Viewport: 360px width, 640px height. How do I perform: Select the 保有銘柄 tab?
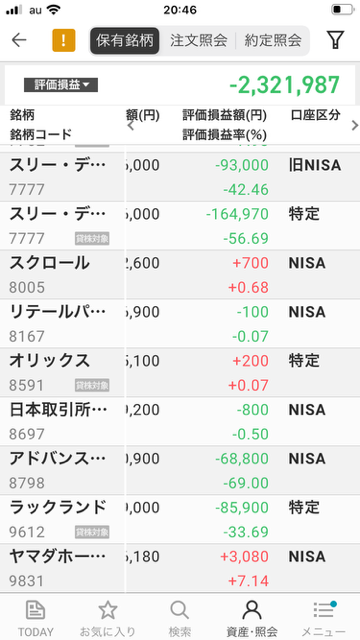124,40
